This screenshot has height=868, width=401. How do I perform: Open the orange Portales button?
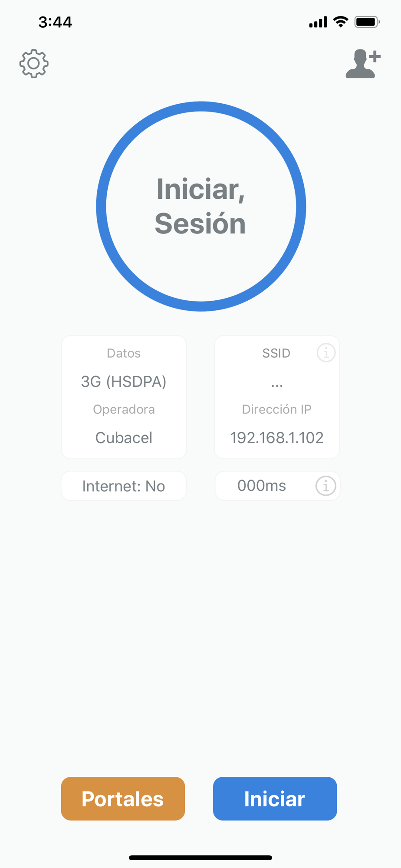tap(123, 799)
